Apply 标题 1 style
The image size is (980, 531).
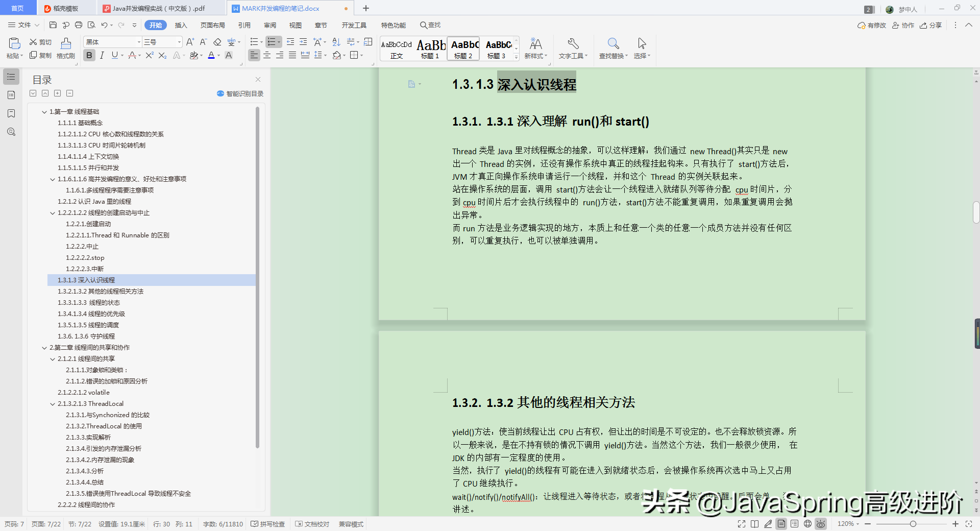point(430,49)
